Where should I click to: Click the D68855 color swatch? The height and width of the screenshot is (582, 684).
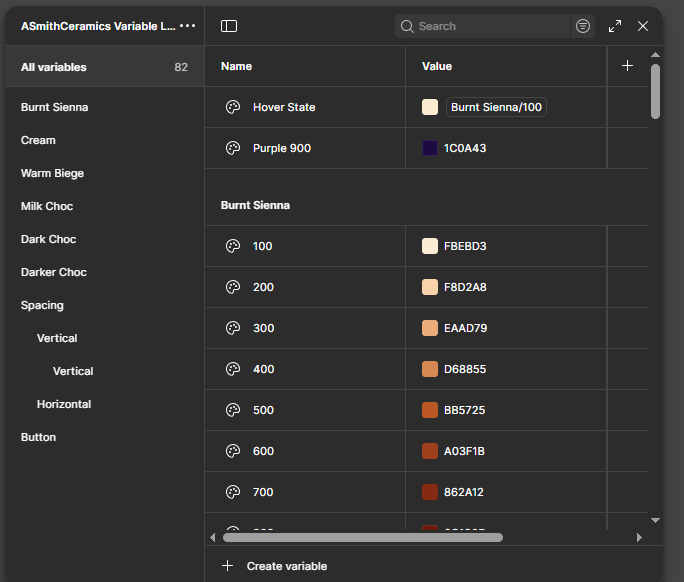click(430, 369)
